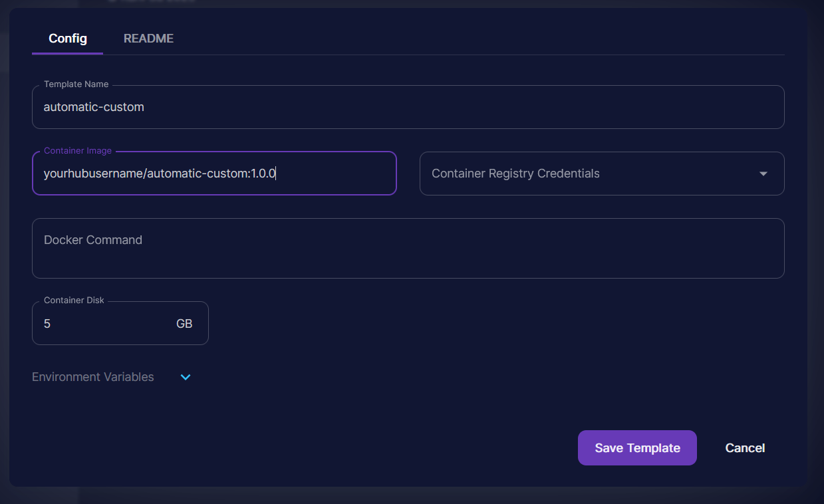Click the Cancel button
This screenshot has width=824, height=504.
(745, 448)
